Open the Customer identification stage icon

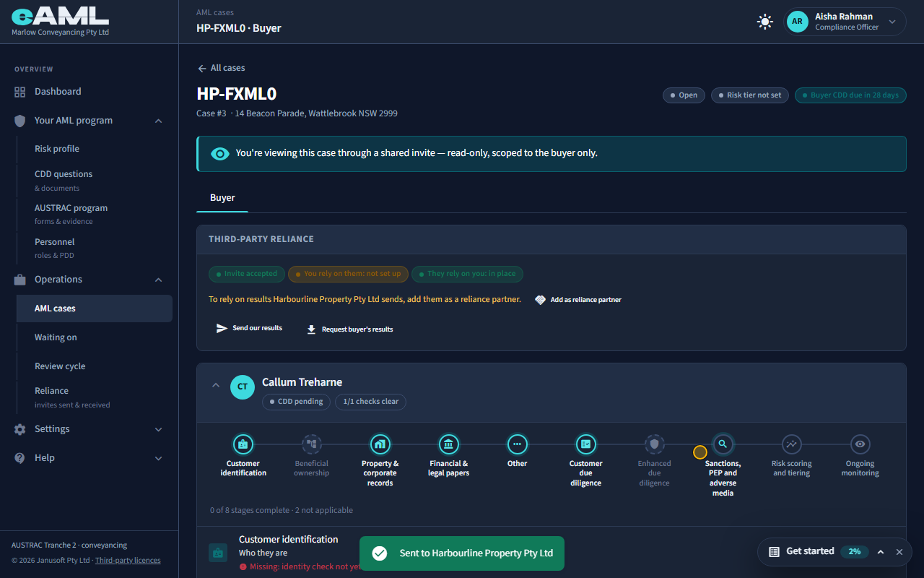(243, 444)
